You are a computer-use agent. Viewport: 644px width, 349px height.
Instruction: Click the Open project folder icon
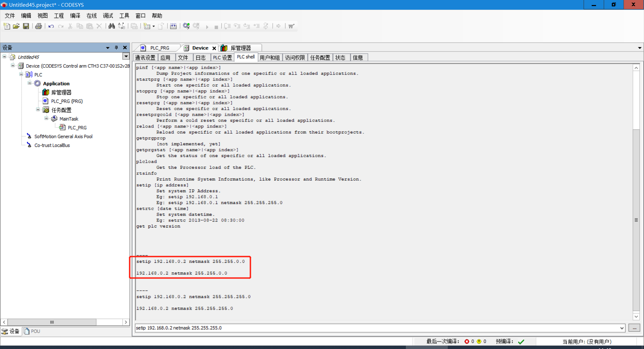point(16,26)
